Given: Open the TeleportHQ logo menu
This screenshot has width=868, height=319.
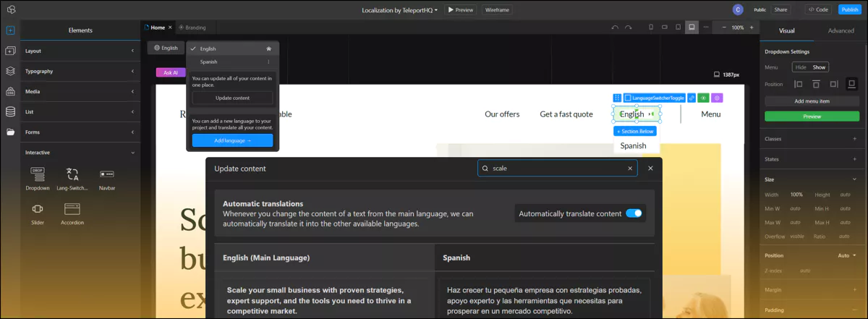Looking at the screenshot, I should 11,9.
